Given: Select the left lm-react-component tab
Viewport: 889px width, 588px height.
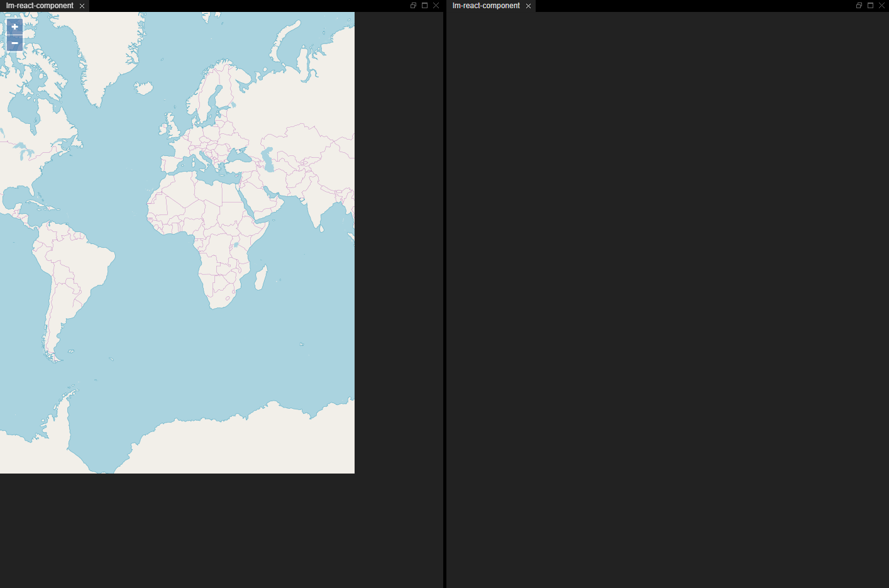Looking at the screenshot, I should pyautogui.click(x=40, y=6).
